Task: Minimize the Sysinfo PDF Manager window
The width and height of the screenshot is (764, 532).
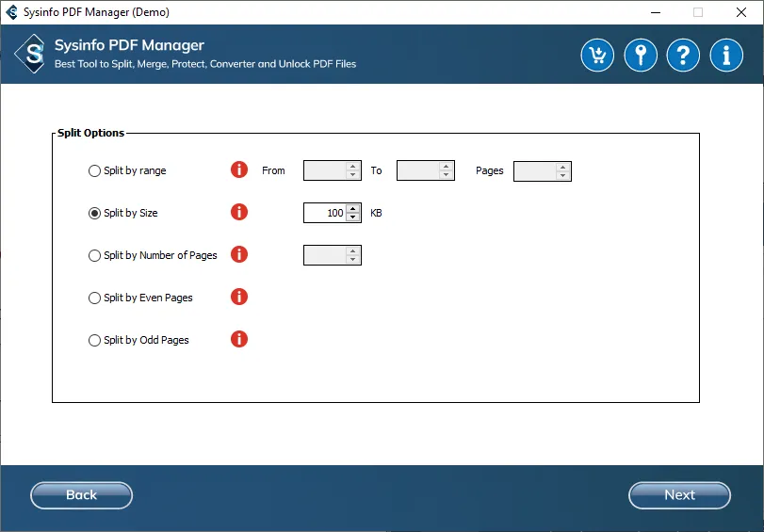Action: click(x=656, y=12)
